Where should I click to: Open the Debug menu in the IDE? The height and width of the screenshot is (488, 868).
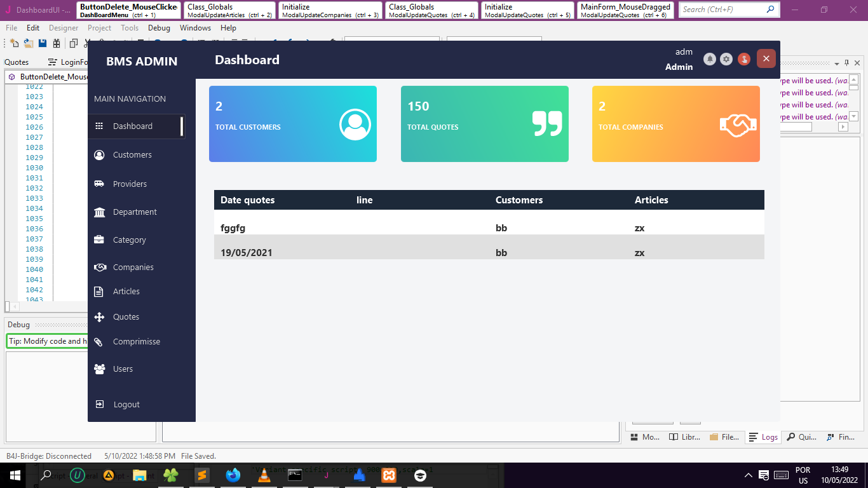(x=159, y=28)
